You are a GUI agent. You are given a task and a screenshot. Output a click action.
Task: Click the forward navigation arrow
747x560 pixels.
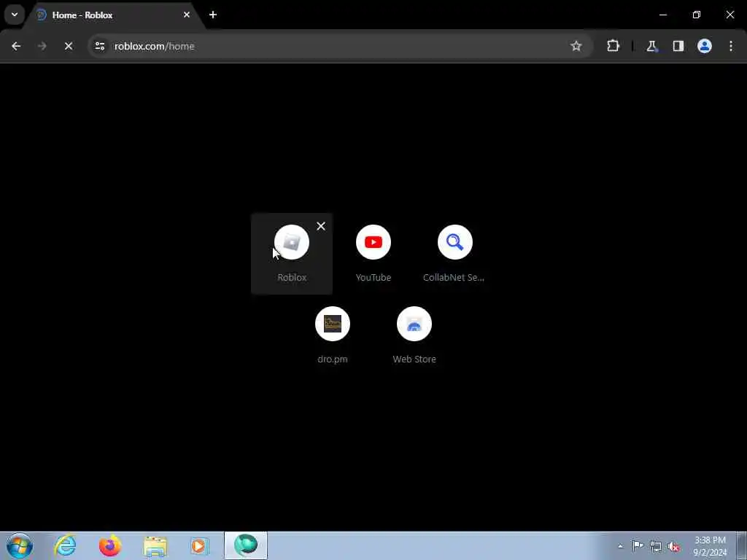42,46
